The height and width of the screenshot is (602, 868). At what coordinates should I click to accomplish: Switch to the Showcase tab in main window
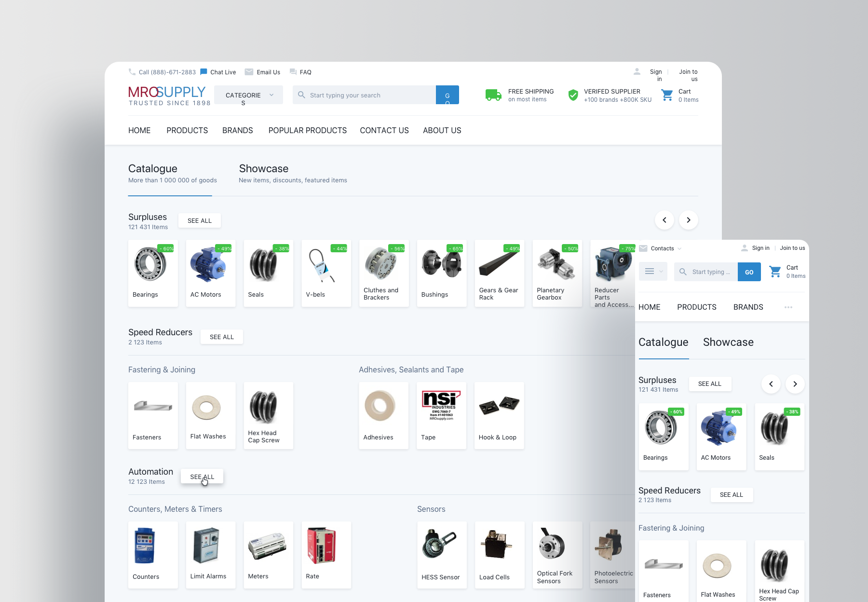293,174
